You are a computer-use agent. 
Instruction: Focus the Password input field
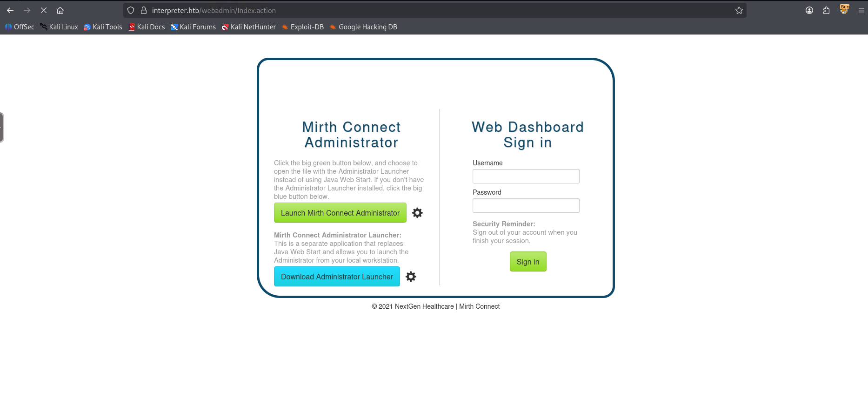click(x=526, y=205)
